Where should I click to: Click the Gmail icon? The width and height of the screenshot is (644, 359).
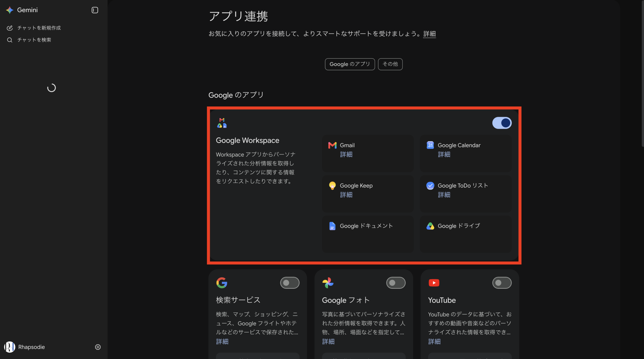coord(332,145)
